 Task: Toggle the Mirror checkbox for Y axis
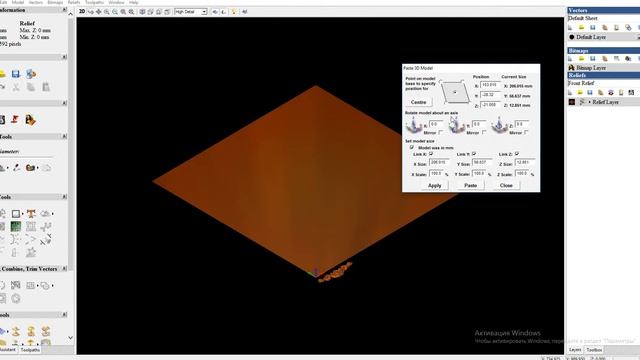tap(484, 132)
